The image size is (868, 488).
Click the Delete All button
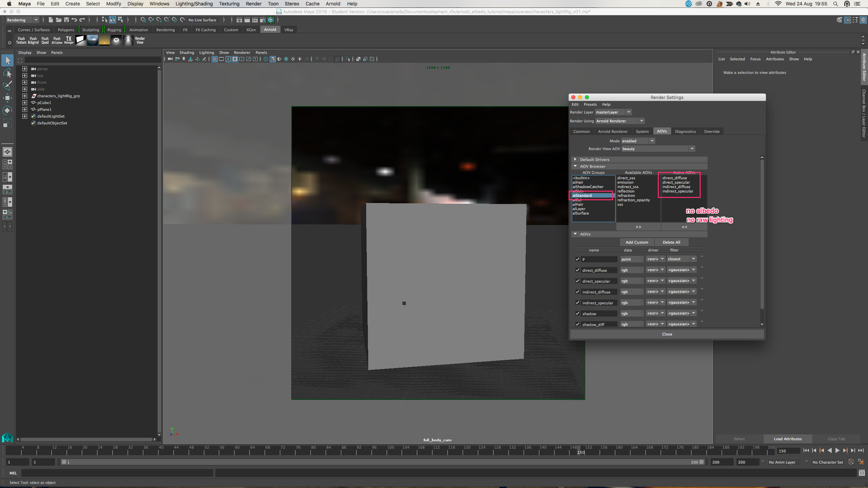(x=671, y=242)
